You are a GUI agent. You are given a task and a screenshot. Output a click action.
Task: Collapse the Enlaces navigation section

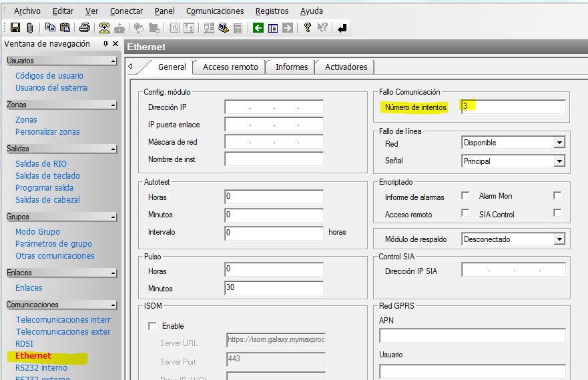pyautogui.click(x=113, y=273)
